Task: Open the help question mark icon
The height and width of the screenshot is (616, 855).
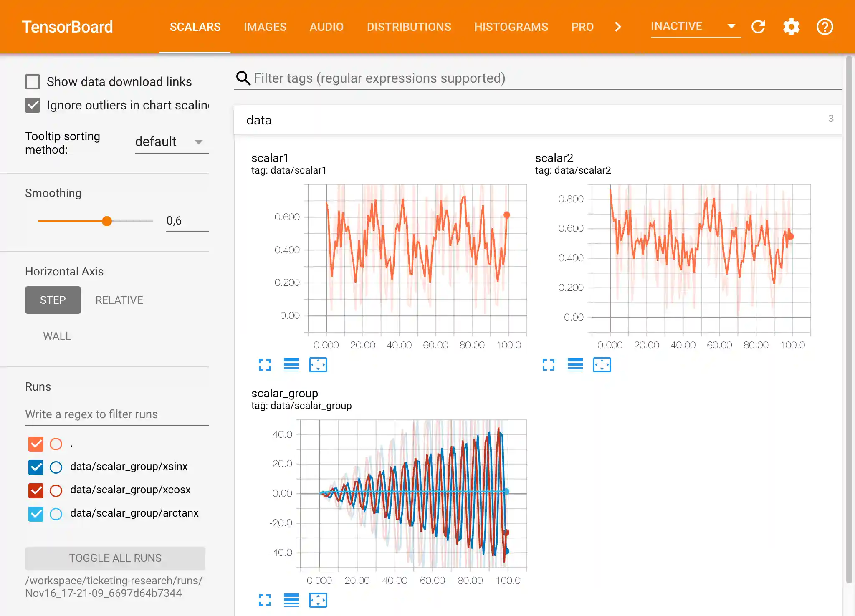Action: [825, 27]
